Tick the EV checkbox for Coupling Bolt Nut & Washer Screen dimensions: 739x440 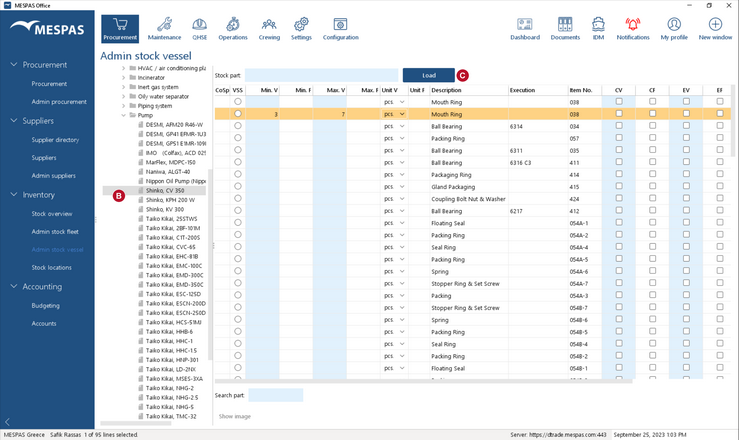686,198
